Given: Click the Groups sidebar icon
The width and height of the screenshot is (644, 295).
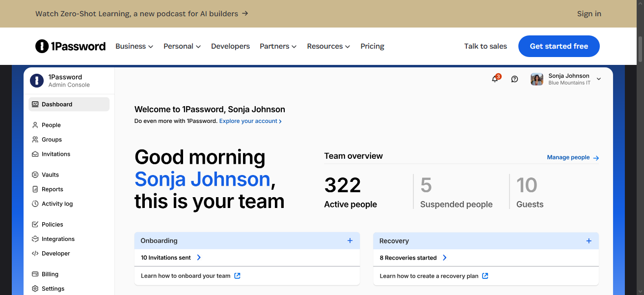Looking at the screenshot, I should tap(35, 140).
